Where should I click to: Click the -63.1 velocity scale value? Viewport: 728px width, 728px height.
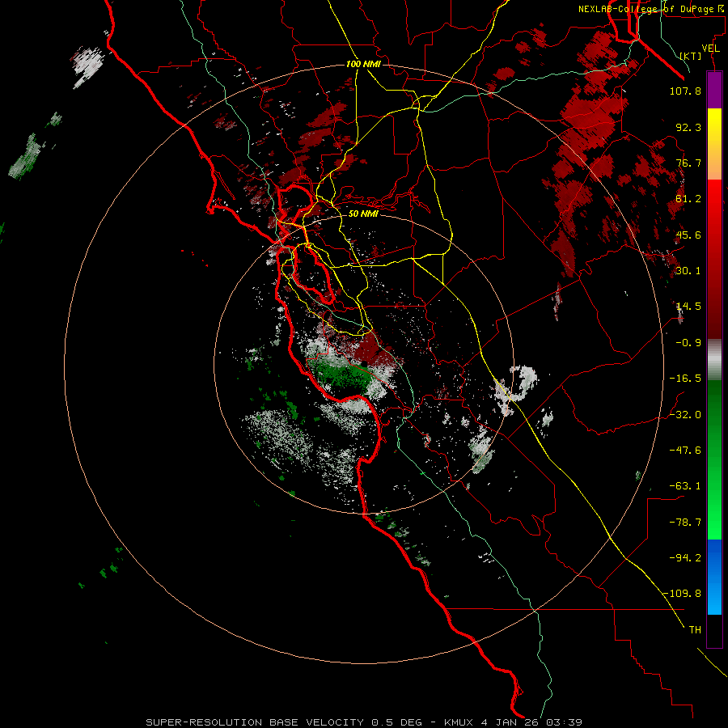coord(685,486)
